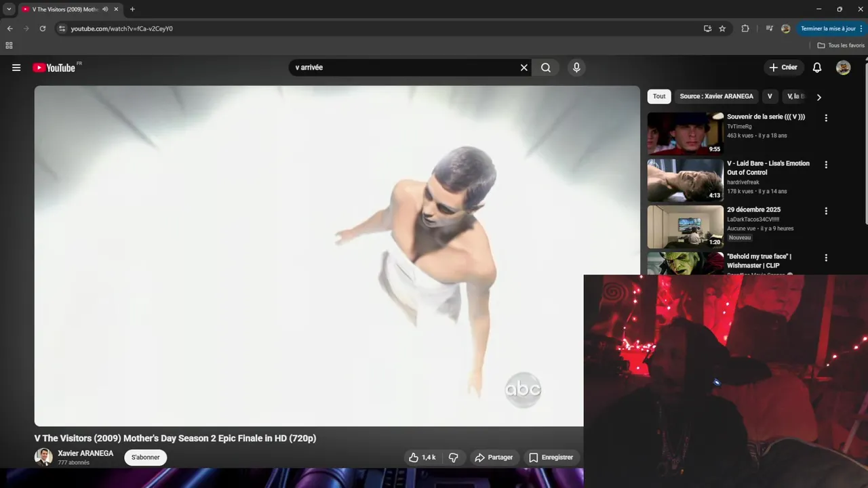Open options for Souvenir de la serie video
868x488 pixels.
tap(826, 118)
